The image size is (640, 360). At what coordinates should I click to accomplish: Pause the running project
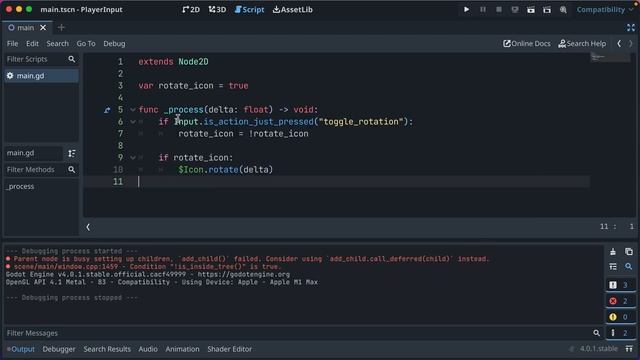click(x=483, y=9)
